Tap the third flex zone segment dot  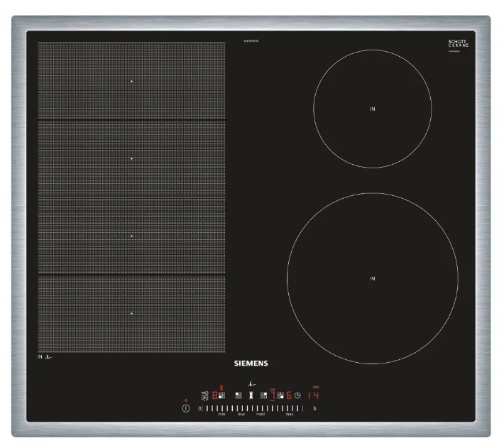pos(131,236)
